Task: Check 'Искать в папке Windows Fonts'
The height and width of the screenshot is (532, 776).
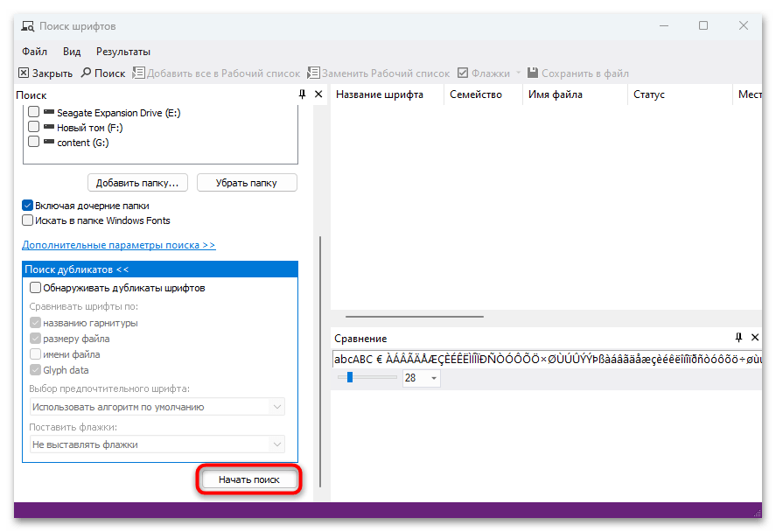Action: [x=27, y=220]
